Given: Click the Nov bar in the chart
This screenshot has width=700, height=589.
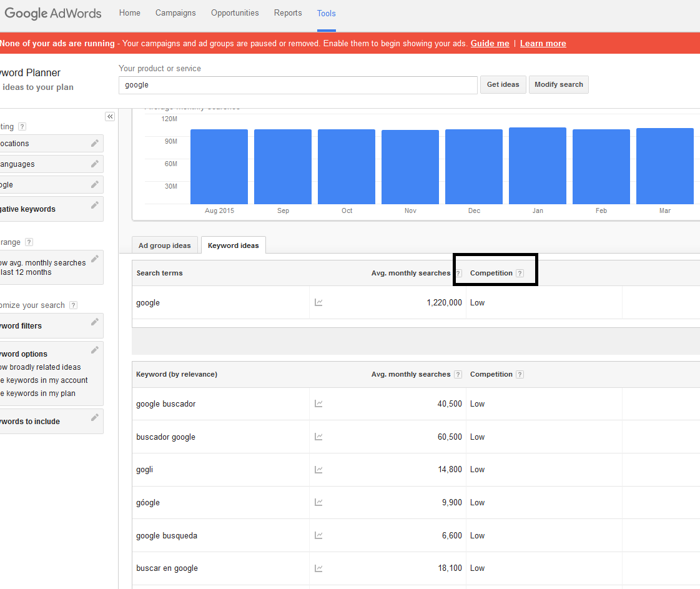Looking at the screenshot, I should [x=410, y=167].
